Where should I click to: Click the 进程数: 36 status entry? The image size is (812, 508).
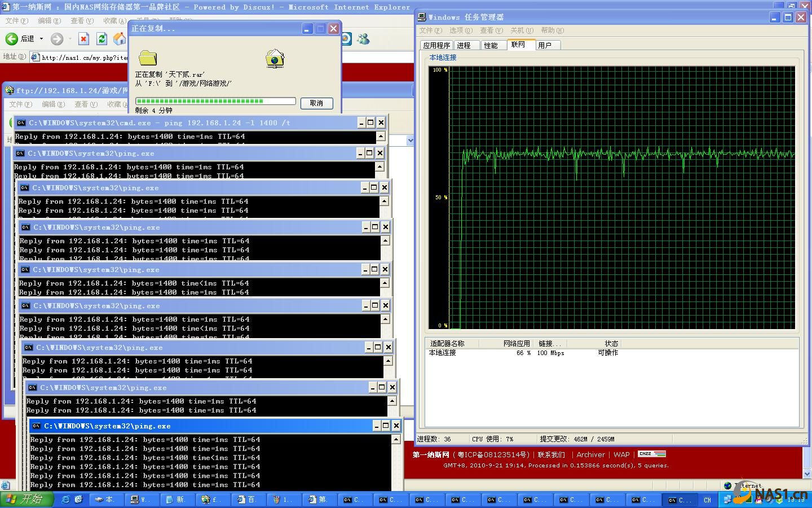(x=434, y=439)
